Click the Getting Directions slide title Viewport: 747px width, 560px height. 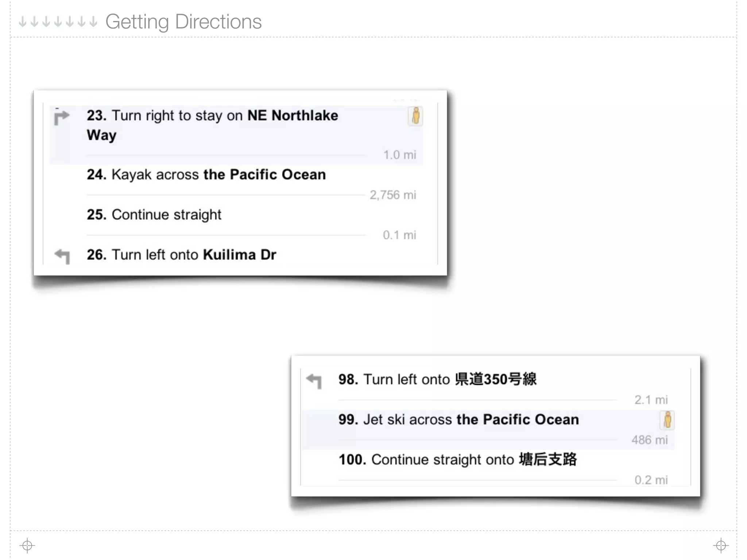(x=183, y=22)
